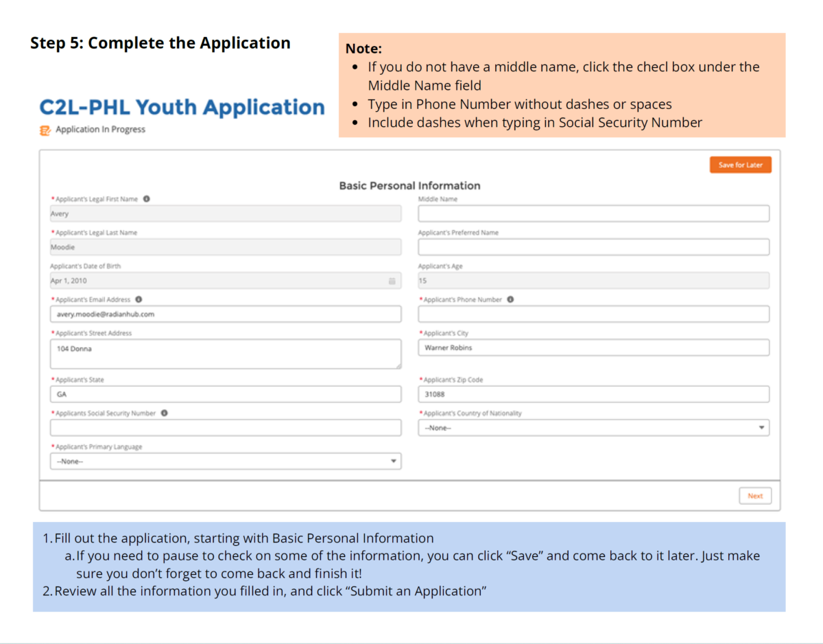Open the Country of Nationality dropdown

click(x=593, y=428)
